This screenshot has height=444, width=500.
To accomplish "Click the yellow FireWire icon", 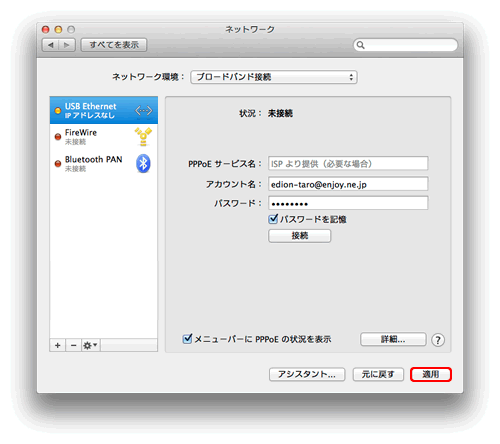I will pyautogui.click(x=143, y=137).
